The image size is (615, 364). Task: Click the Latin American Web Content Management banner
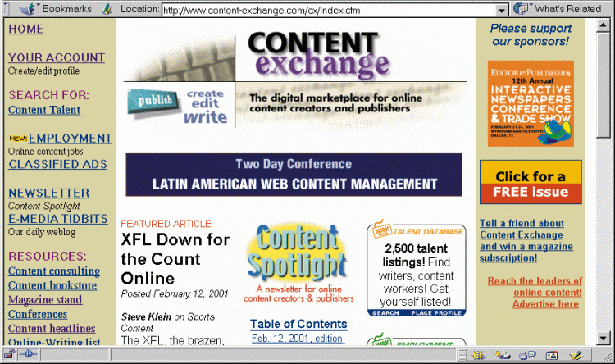pos(294,175)
